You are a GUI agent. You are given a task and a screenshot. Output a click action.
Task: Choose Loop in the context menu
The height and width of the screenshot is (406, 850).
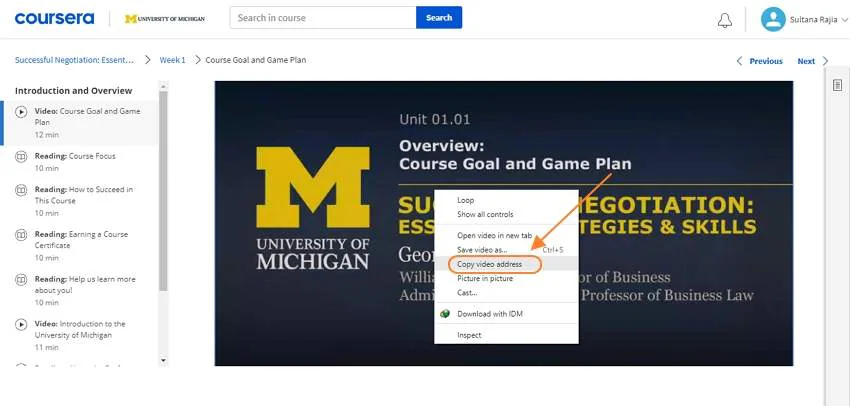click(466, 200)
